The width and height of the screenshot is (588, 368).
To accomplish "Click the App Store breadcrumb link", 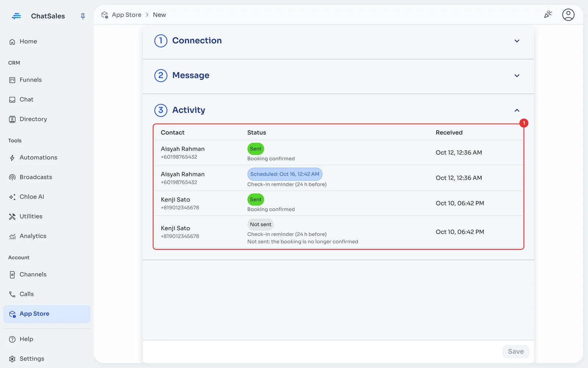I will pos(126,15).
